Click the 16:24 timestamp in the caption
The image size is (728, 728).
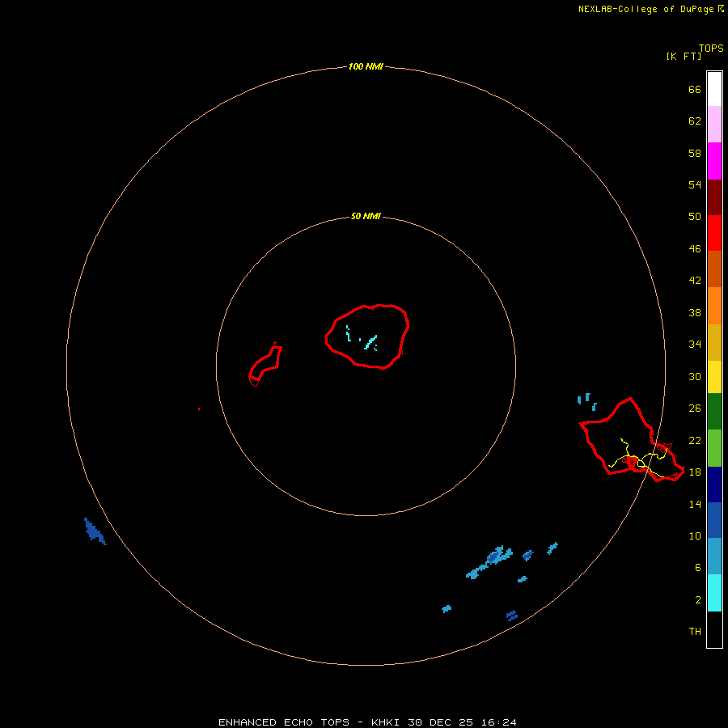[x=498, y=722]
